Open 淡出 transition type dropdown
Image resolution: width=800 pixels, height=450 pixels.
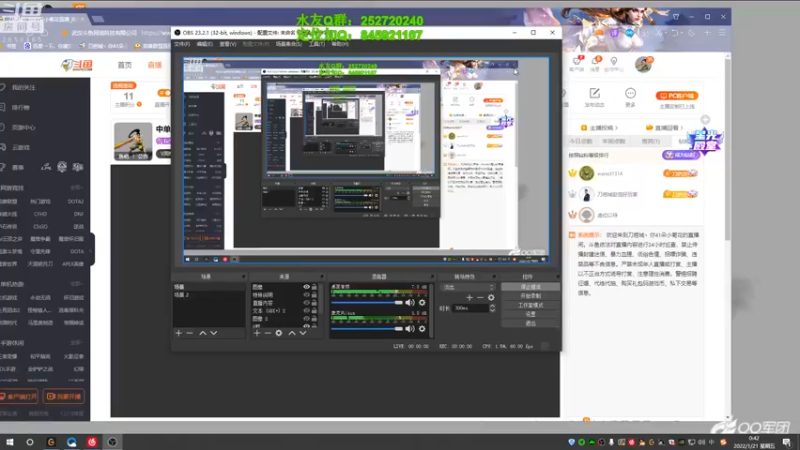(468, 287)
